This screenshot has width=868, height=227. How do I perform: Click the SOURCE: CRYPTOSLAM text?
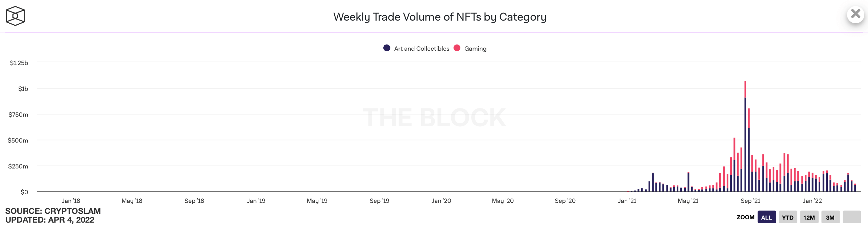[x=53, y=211]
